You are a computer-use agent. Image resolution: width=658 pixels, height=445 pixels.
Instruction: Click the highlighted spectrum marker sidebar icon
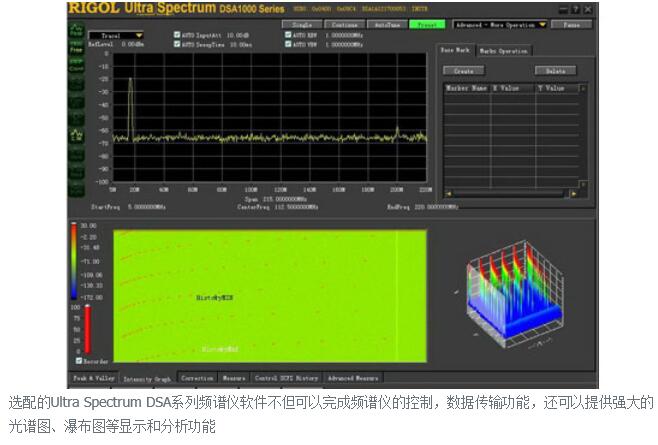point(76,134)
